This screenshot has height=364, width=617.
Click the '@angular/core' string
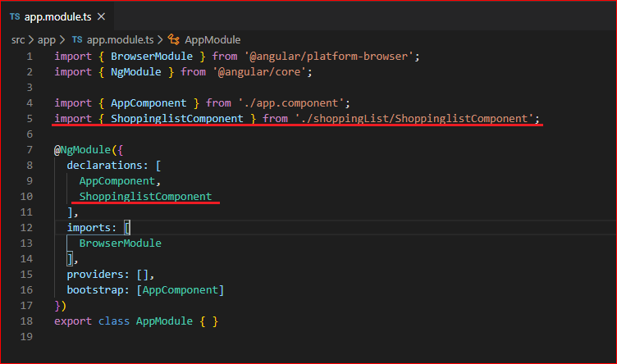click(x=259, y=72)
